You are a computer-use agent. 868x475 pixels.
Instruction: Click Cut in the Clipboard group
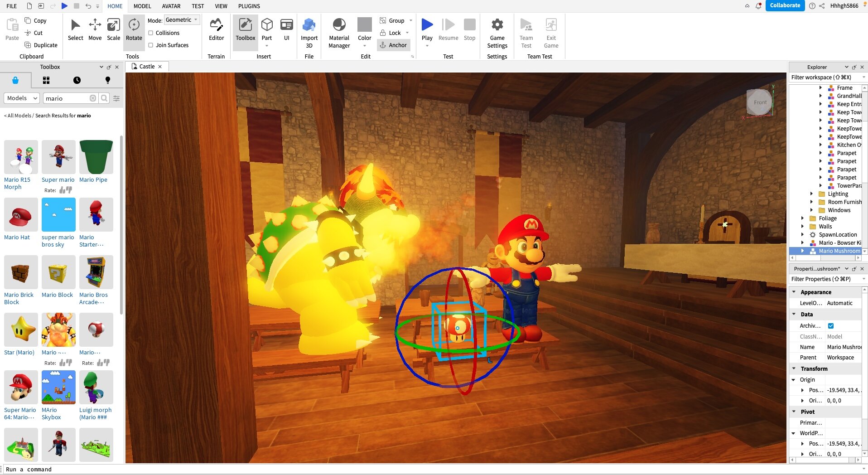click(x=34, y=33)
